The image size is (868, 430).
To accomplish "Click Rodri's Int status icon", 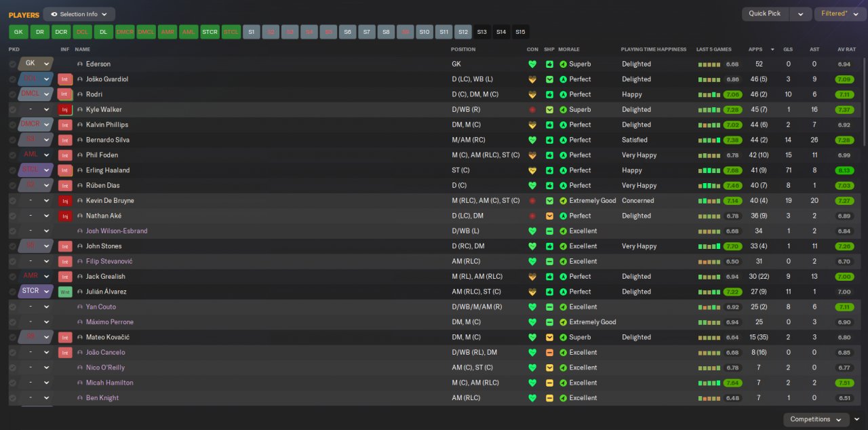I will [x=65, y=95].
